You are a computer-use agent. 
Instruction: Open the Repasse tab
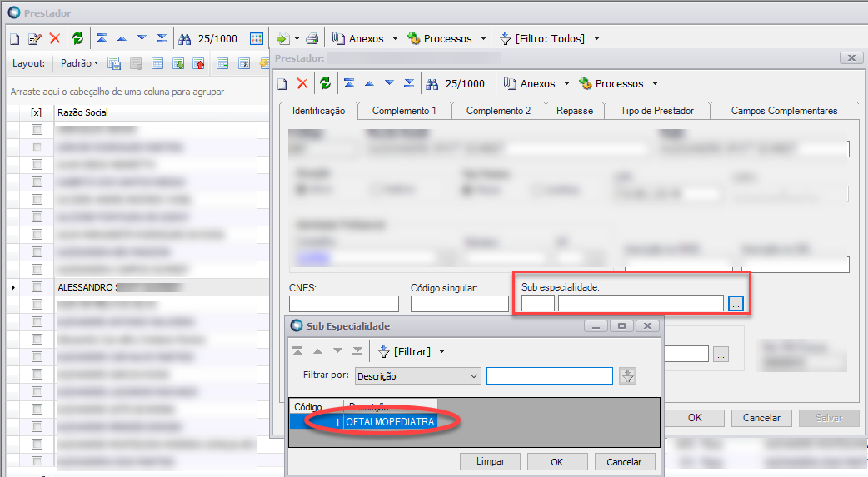click(x=575, y=111)
